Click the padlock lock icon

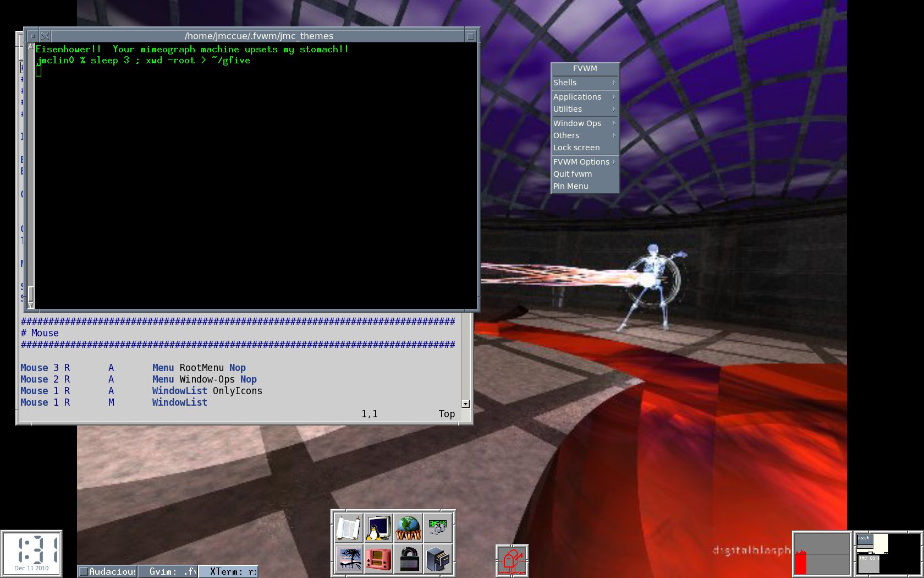[x=408, y=558]
